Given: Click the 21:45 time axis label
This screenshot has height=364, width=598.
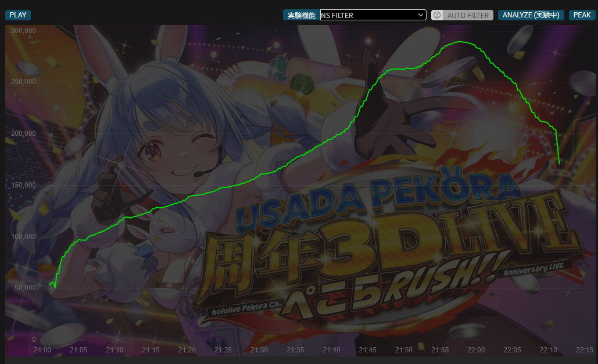Looking at the screenshot, I should [x=367, y=350].
